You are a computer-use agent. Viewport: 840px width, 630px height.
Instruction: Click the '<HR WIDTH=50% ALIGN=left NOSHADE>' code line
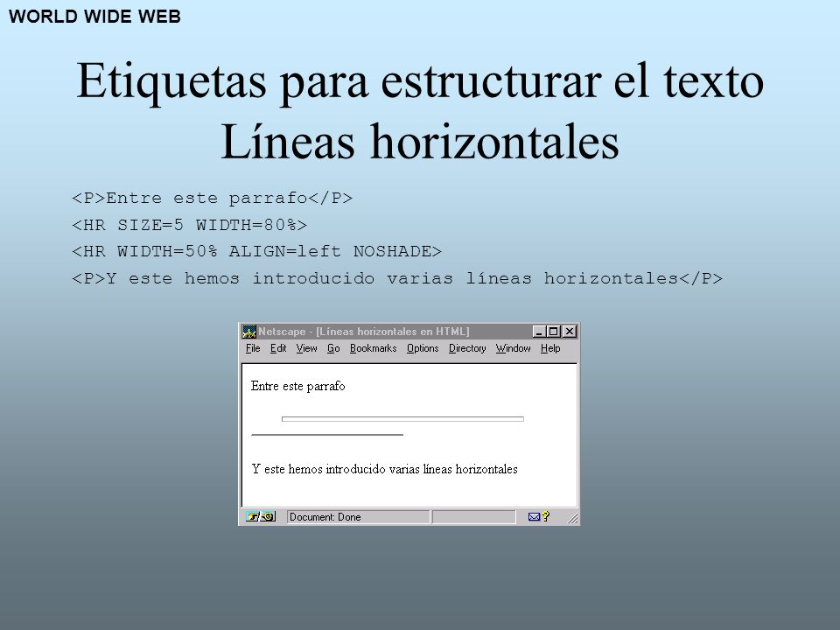(x=256, y=251)
